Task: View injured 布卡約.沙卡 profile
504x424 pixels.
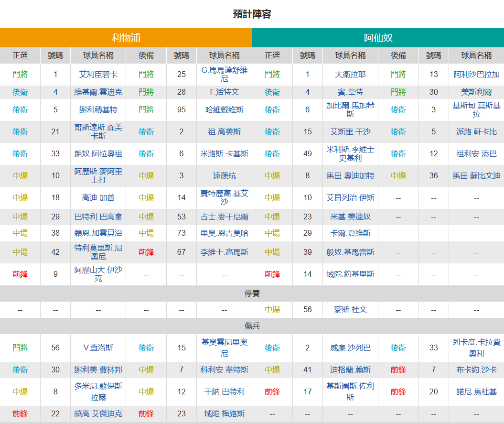Action: (x=476, y=370)
